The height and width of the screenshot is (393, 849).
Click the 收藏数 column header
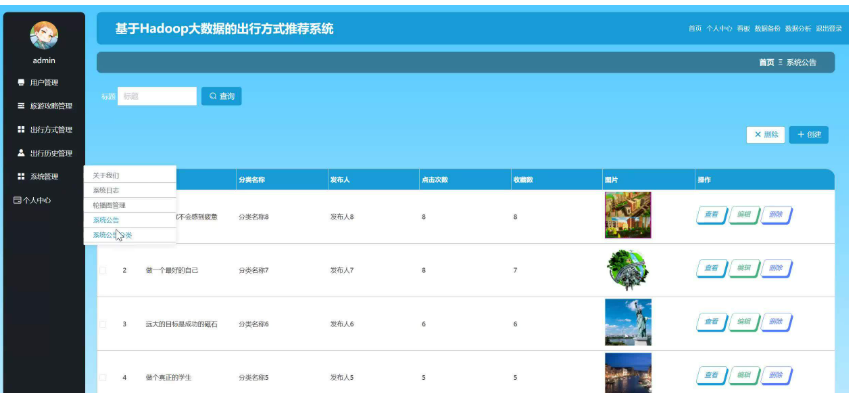click(x=523, y=180)
